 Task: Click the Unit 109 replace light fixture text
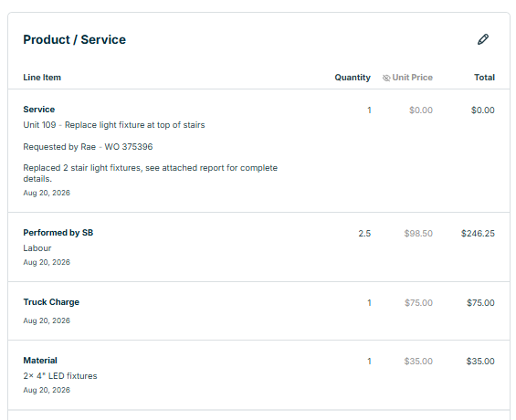click(x=114, y=125)
